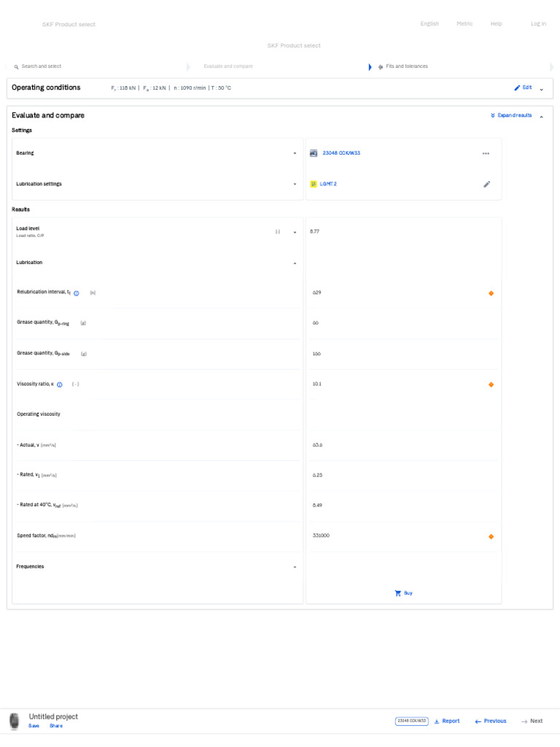Go to the Search and select step
560x747 pixels.
(x=41, y=66)
